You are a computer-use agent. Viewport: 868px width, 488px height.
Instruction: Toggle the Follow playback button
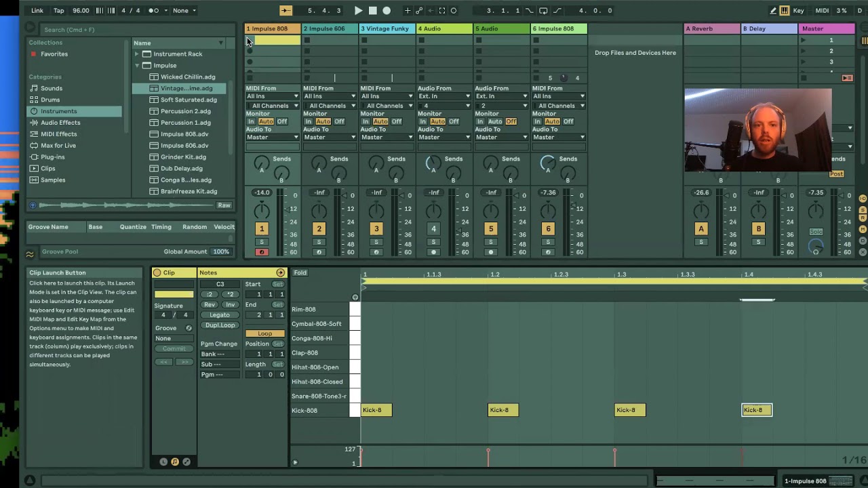click(x=285, y=10)
